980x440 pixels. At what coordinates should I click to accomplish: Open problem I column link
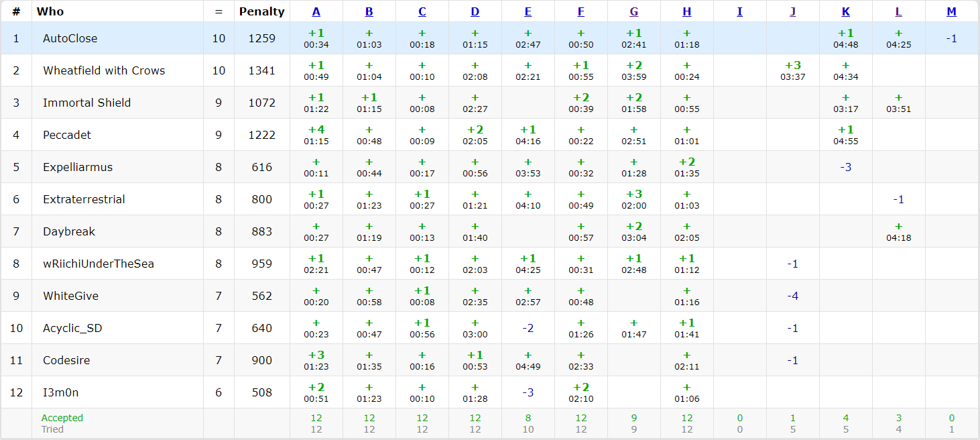point(739,11)
